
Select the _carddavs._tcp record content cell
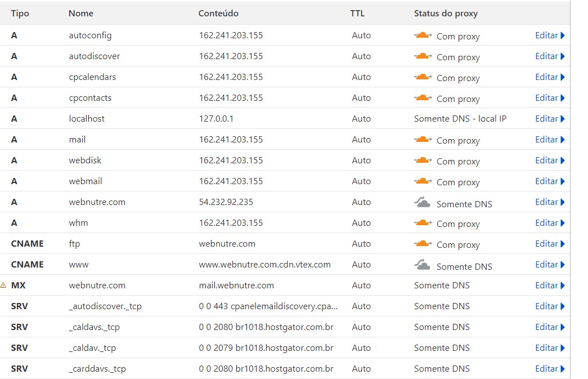coord(266,369)
